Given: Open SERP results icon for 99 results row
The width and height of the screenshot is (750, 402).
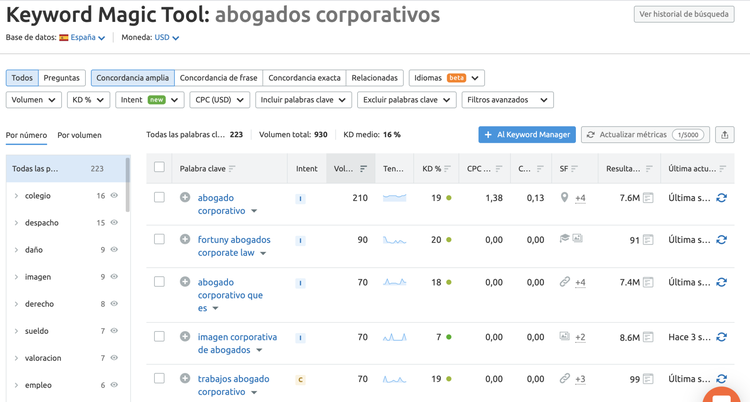Looking at the screenshot, I should tap(648, 379).
